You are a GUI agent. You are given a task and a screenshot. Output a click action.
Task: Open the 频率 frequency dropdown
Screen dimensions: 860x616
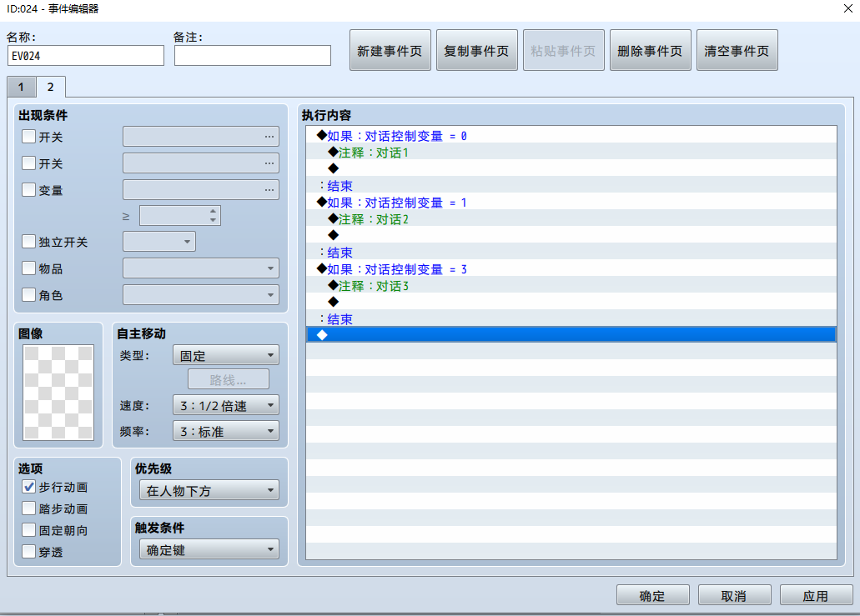click(226, 431)
